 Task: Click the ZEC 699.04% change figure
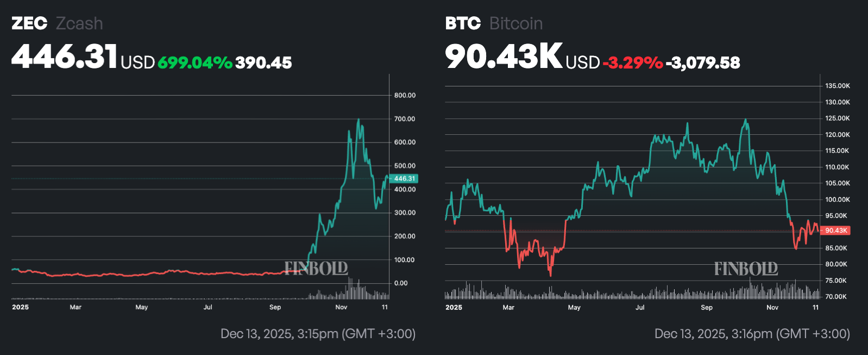tap(195, 63)
